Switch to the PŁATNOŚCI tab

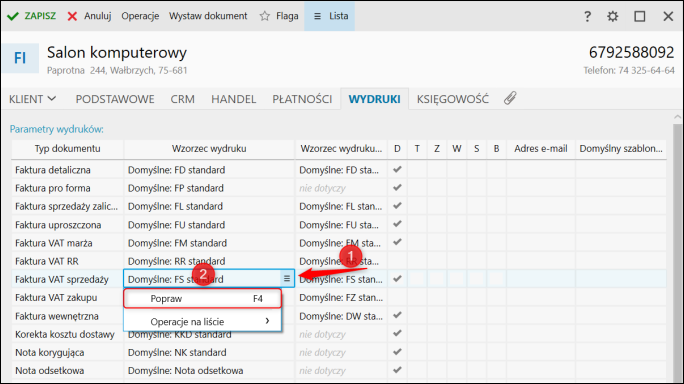(302, 99)
